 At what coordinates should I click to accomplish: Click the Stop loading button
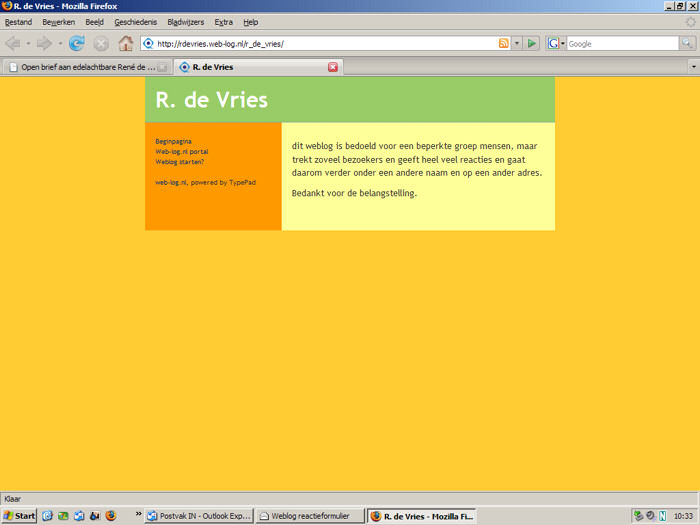101,43
